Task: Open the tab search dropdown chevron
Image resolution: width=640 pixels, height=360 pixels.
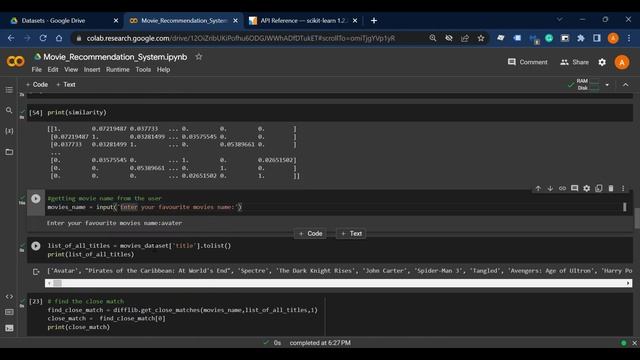Action: (x=560, y=20)
